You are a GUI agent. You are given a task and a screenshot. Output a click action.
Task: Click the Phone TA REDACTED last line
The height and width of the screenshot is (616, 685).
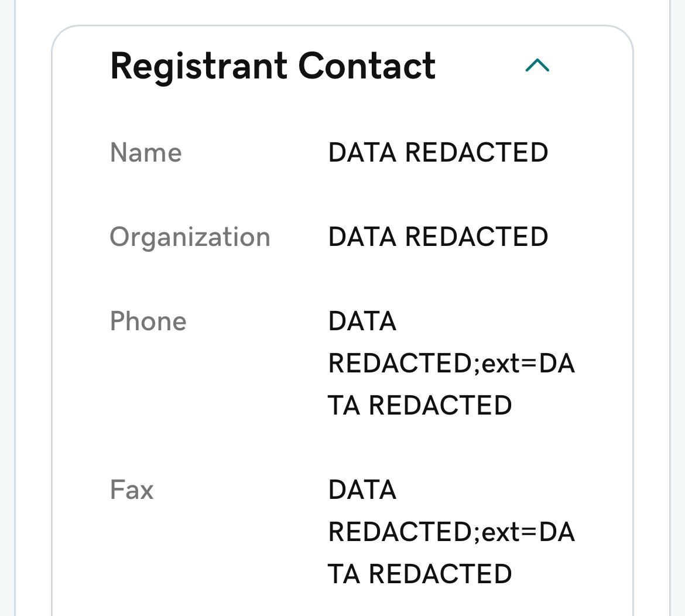[420, 405]
